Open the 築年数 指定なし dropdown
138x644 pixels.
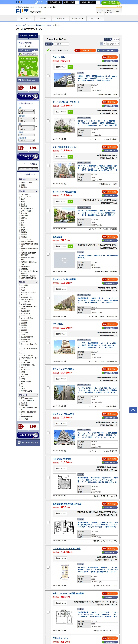click(x=27, y=135)
